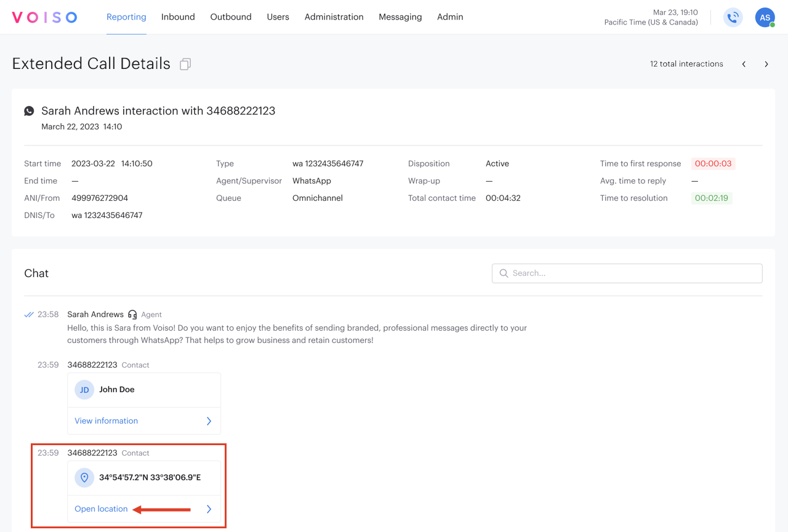Screen dimensions: 788x532
Task: Click the search magnifier icon in Chat
Action: 504,273
